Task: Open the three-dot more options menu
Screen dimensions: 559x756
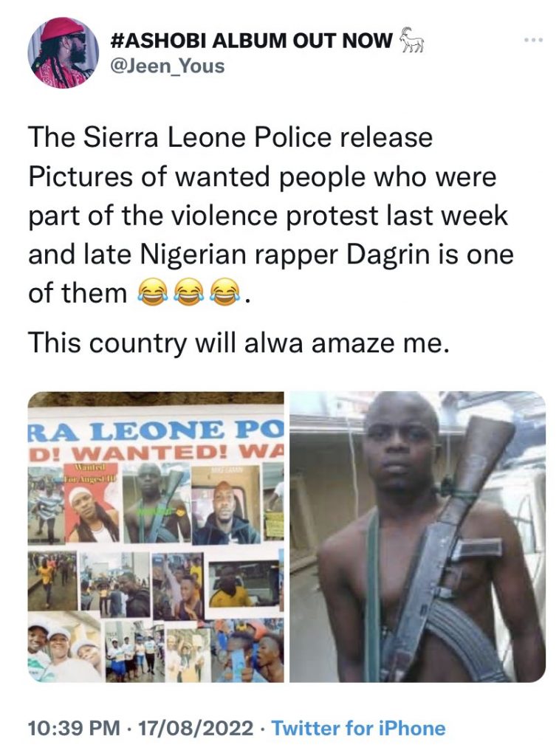Action: [535, 40]
